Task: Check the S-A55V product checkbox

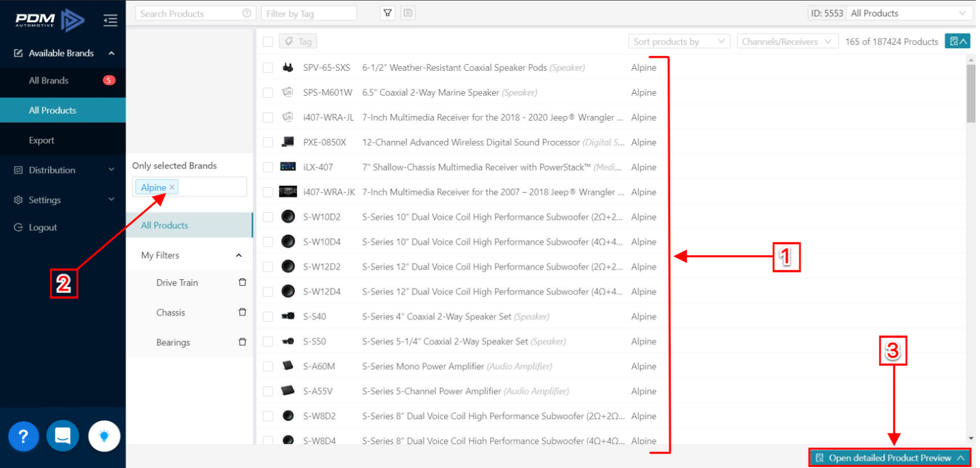Action: pyautogui.click(x=268, y=391)
